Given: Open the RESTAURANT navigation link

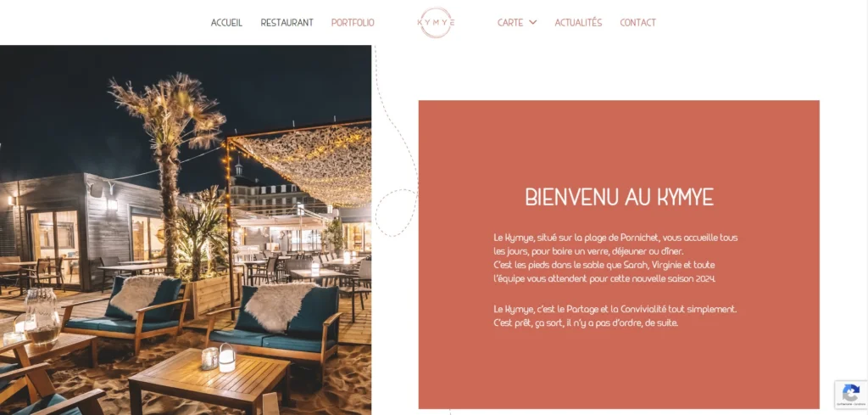Looking at the screenshot, I should click(287, 23).
